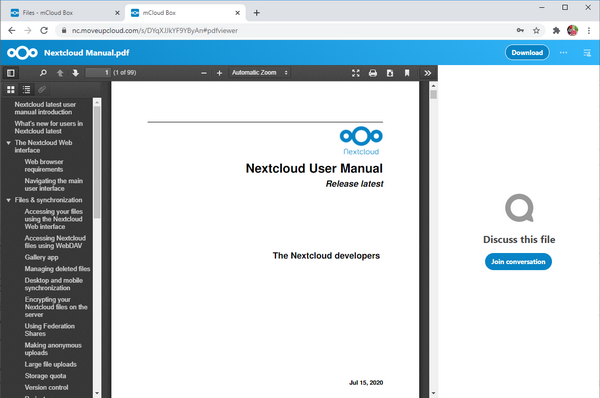Click Join conversation button

518,262
